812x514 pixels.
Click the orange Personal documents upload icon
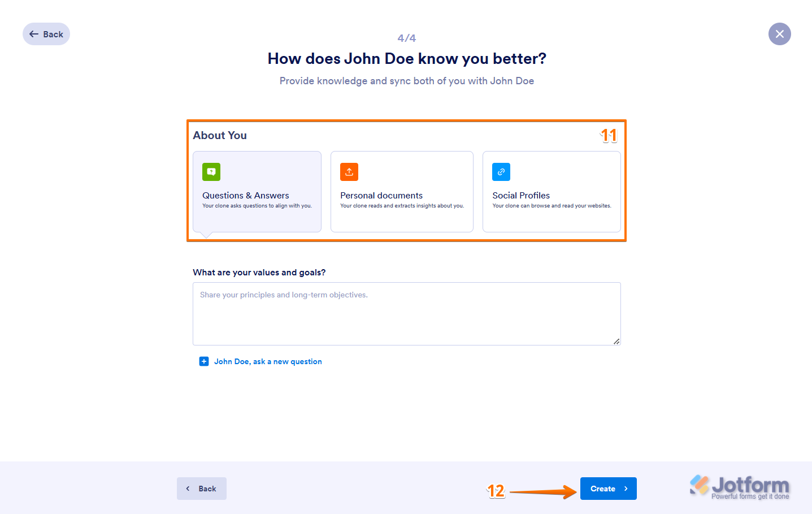[349, 172]
